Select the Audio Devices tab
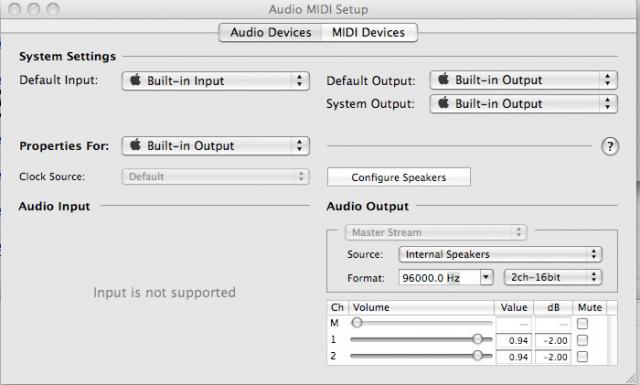The height and width of the screenshot is (385, 640). click(x=271, y=32)
